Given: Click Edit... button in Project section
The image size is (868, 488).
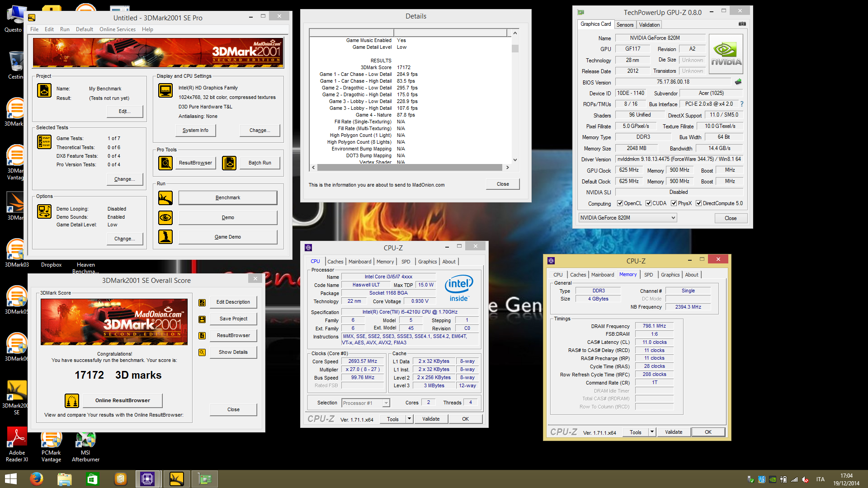Looking at the screenshot, I should (124, 111).
